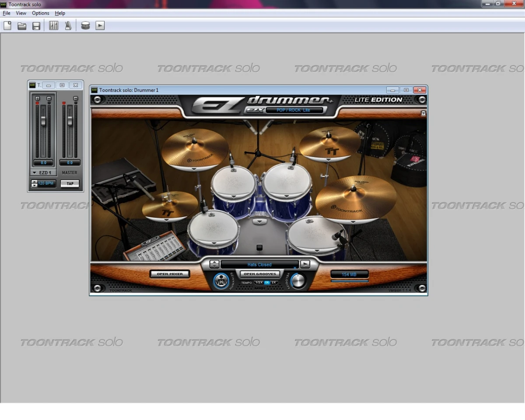
Task: Toggle the Humanize button
Action: coord(221,281)
